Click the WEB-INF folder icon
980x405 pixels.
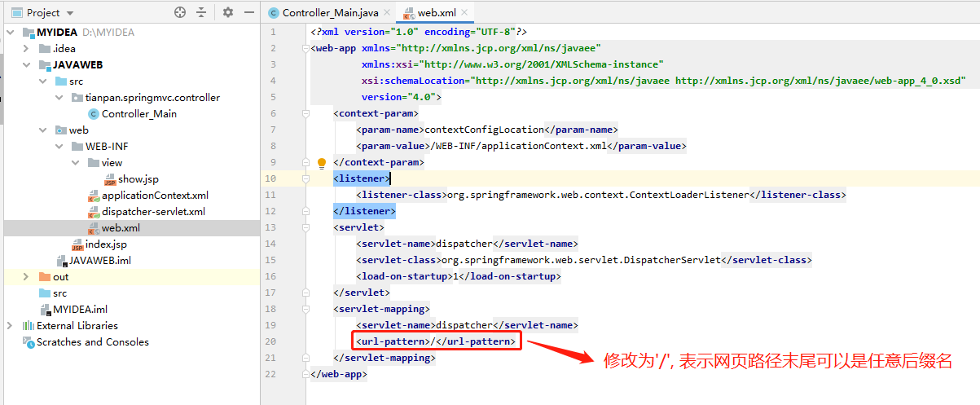coord(77,146)
